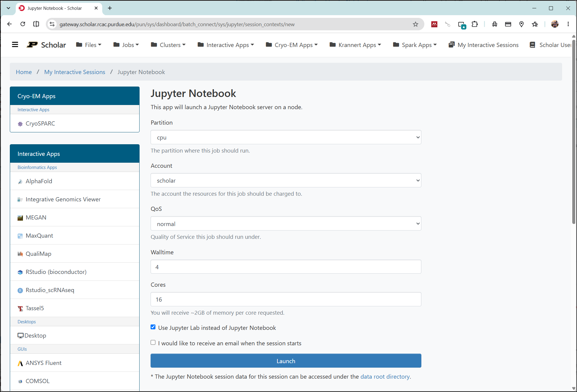Expand the Jobs menu

pos(126,45)
